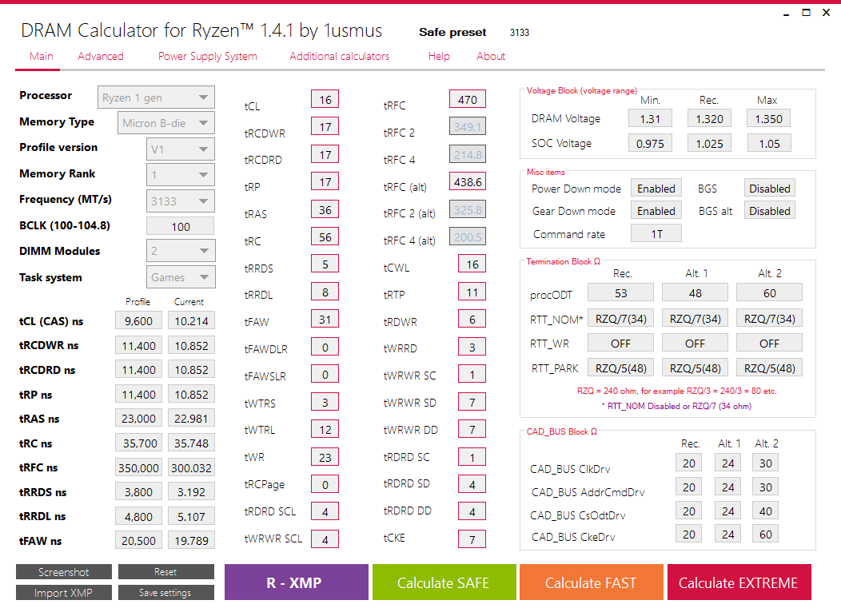Click the tRFC value field showing 470

click(x=467, y=100)
